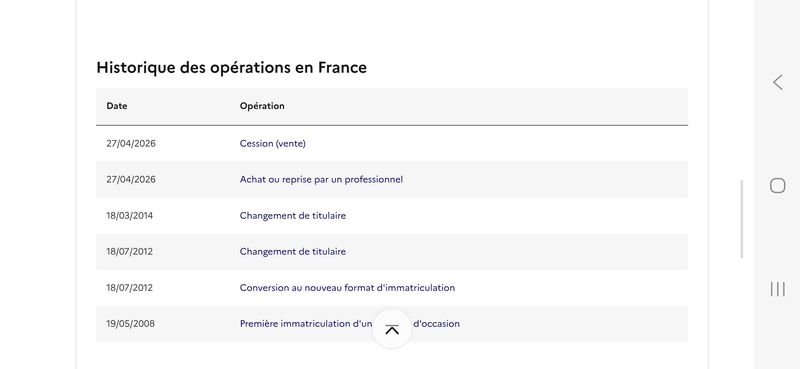Click the Historique des opérations en France heading
This screenshot has height=369, width=800.
(x=232, y=67)
